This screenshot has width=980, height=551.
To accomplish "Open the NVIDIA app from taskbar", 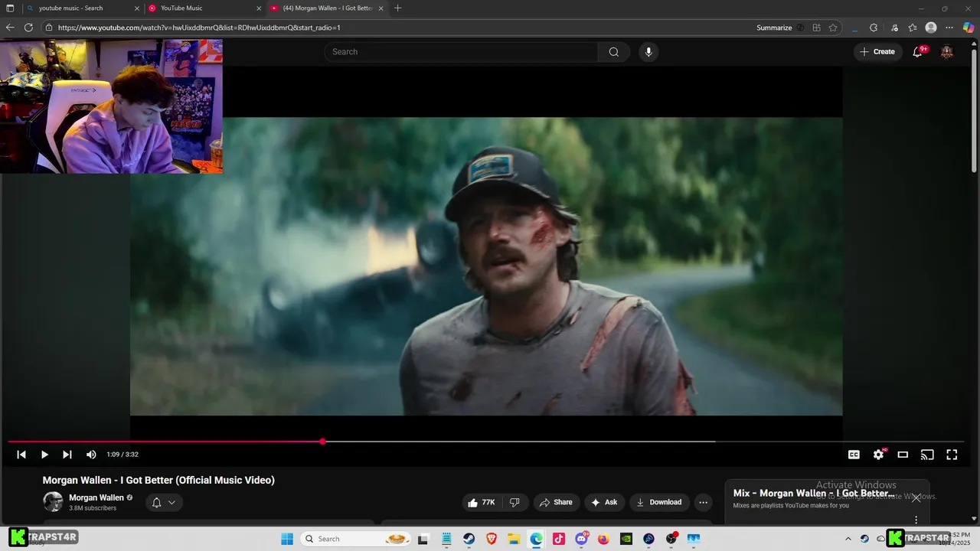I will pos(626,539).
